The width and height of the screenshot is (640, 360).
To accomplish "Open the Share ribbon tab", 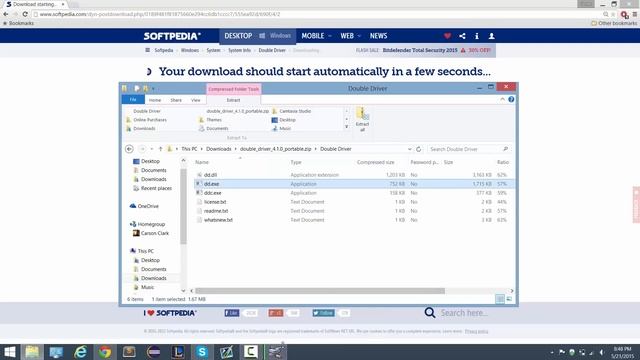I will click(176, 100).
